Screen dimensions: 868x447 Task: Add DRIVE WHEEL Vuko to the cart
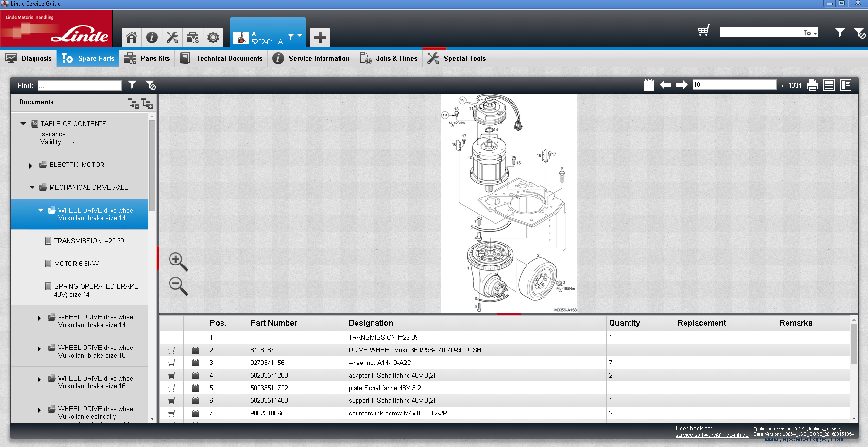pos(171,350)
